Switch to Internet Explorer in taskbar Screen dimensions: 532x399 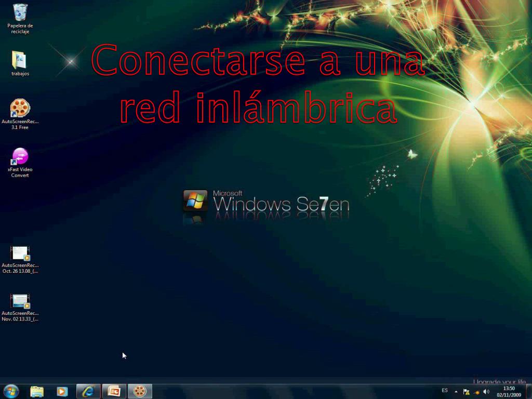[88, 392]
